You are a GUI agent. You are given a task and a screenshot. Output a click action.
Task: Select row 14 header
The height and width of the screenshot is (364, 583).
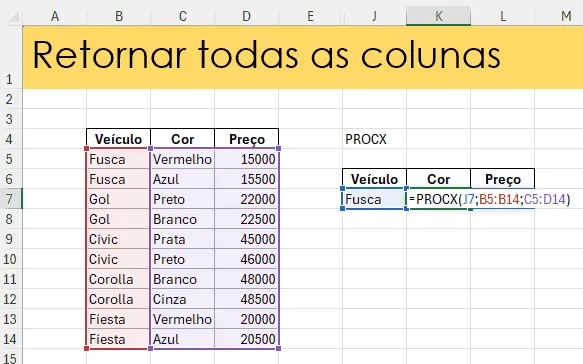coord(10,339)
